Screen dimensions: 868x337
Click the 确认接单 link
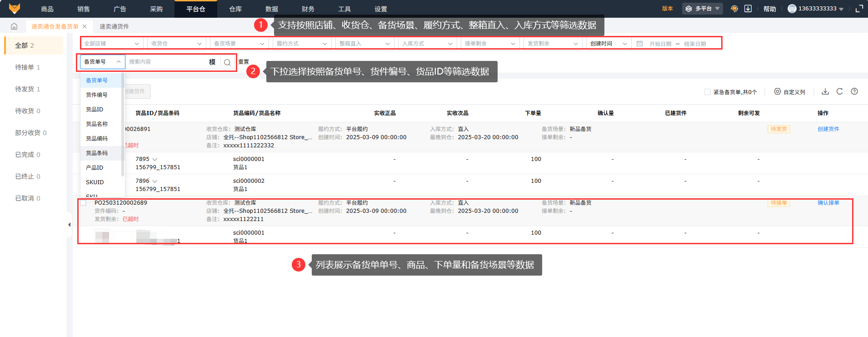(828, 203)
